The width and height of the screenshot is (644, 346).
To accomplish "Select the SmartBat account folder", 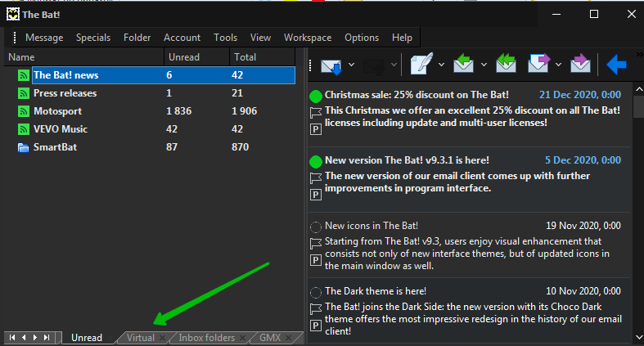I will (55, 147).
